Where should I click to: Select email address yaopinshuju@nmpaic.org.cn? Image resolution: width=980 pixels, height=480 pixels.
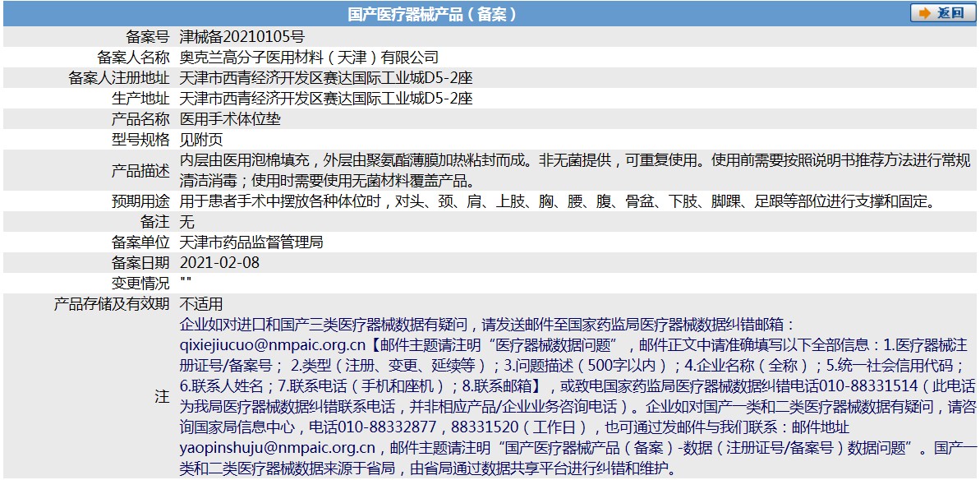[277, 448]
